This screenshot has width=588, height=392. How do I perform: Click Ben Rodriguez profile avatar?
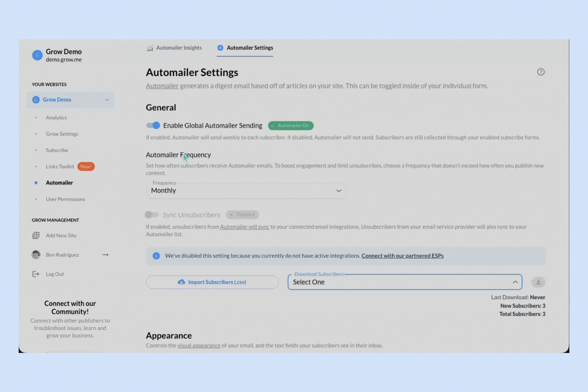point(36,254)
